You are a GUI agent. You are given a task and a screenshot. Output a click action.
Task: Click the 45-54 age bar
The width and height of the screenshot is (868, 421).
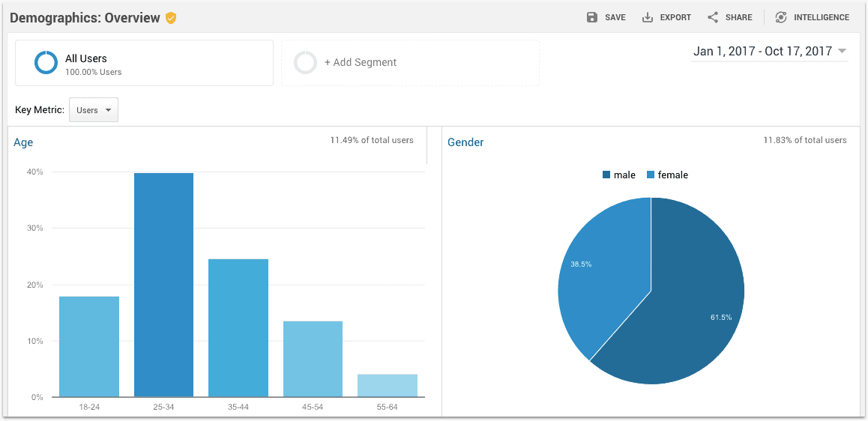click(x=313, y=359)
